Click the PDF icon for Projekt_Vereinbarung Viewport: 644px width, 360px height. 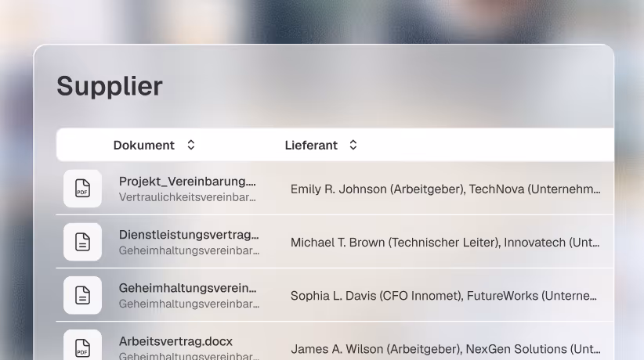[x=82, y=189]
